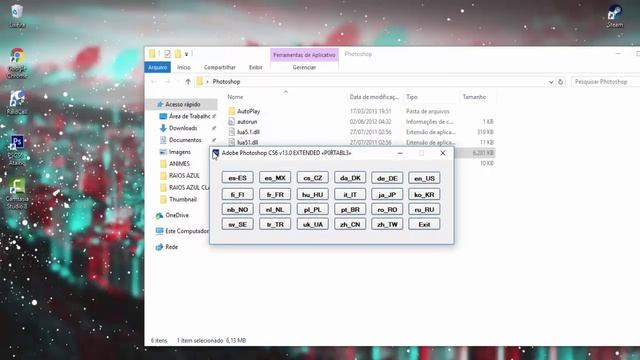Select the da_DK language button
This screenshot has height=360, width=640.
(350, 178)
